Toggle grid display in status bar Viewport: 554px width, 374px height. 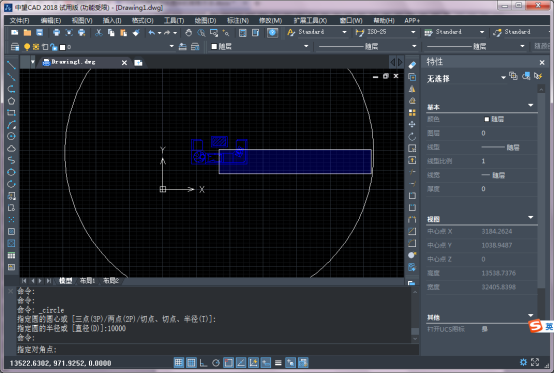191,363
